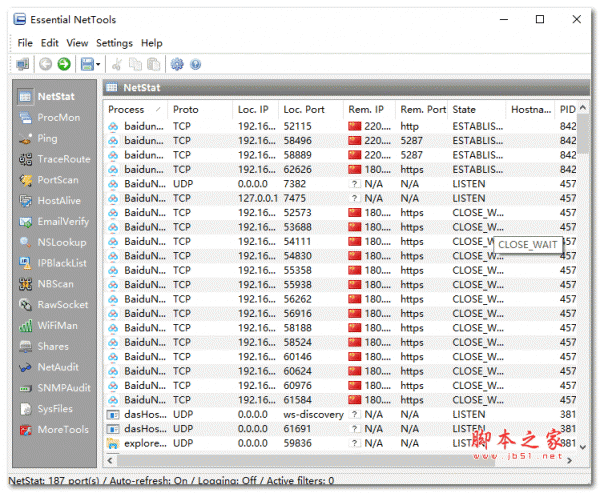Select the dasHost row with port 61691
The image size is (600, 493).
[341, 429]
